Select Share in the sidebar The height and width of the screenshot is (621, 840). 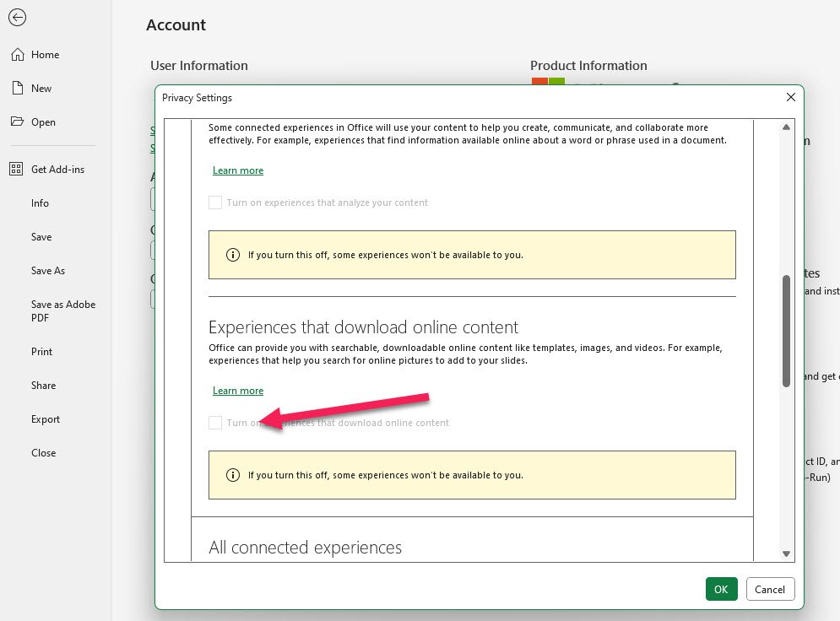pos(43,385)
